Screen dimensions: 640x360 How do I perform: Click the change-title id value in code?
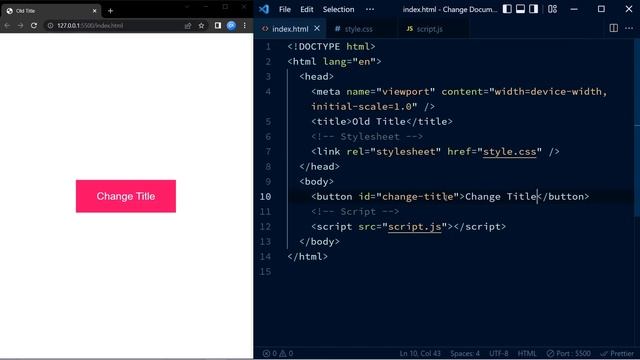tap(418, 197)
